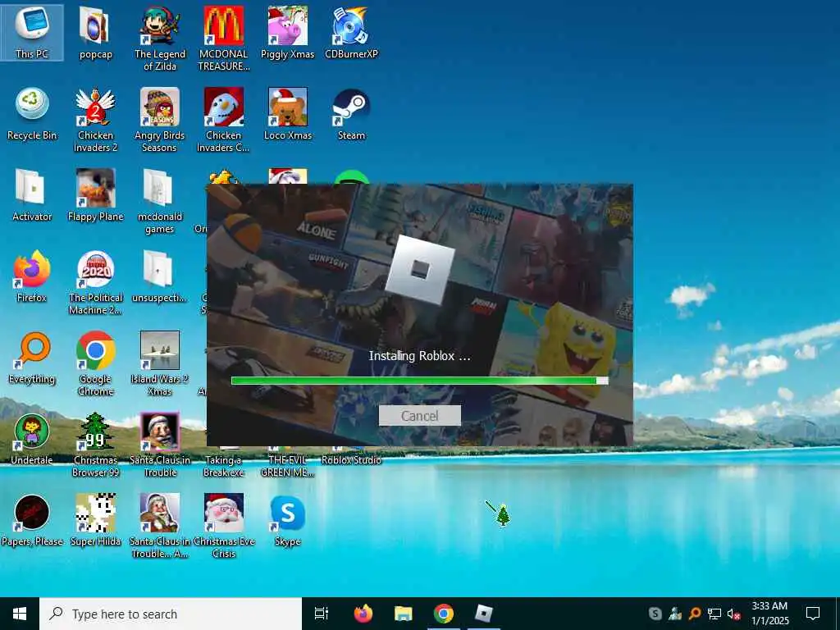
Task: Open The Legend of Zilda shortcut
Action: pos(160,38)
